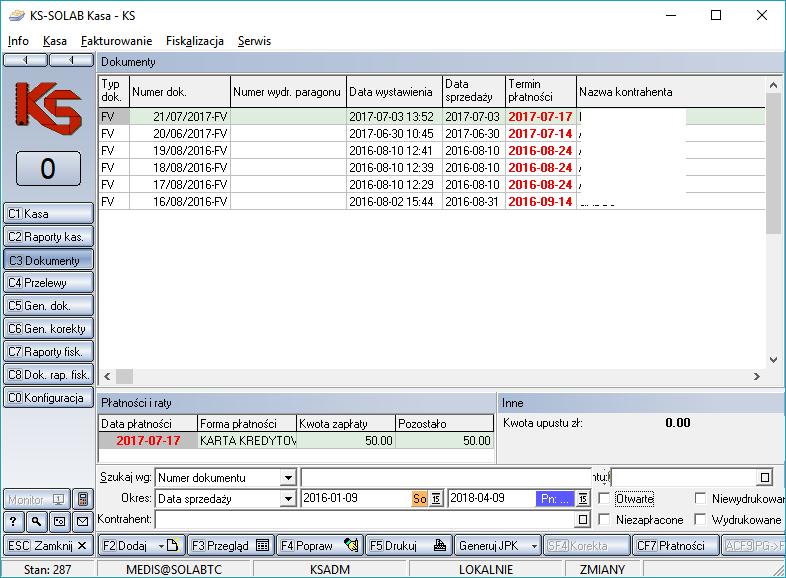Click F4 Popraw edit button
This screenshot has height=578, width=786.
[x=320, y=545]
